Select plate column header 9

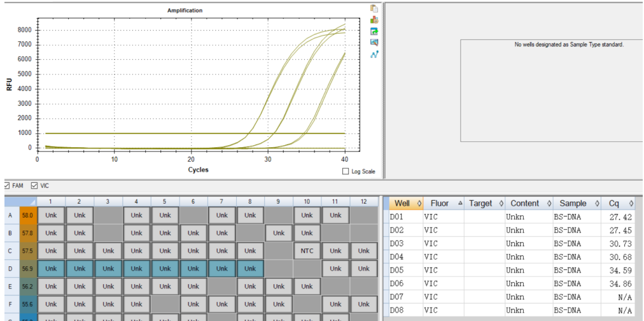pos(279,201)
